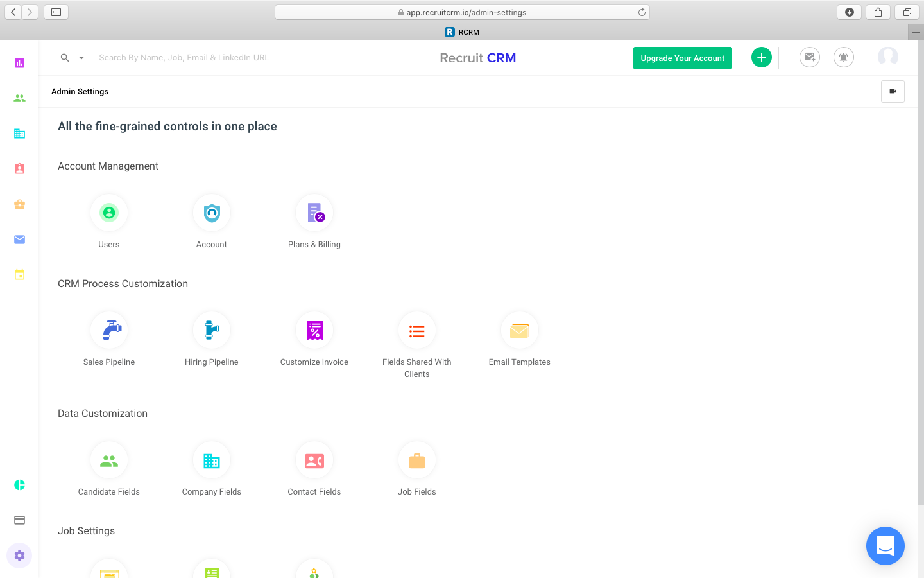Viewport: 924px width, 578px height.
Task: Open Mailbox from sidebar envelope icon
Action: click(x=20, y=240)
